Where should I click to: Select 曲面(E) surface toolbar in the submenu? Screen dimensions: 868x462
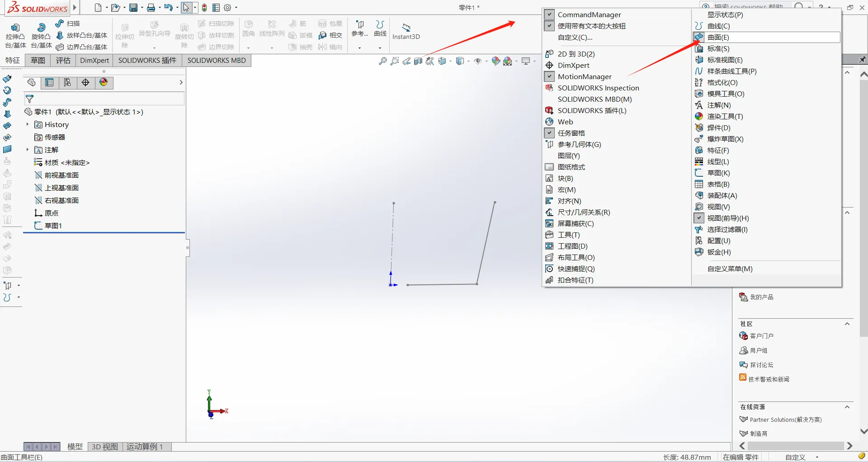click(767, 37)
